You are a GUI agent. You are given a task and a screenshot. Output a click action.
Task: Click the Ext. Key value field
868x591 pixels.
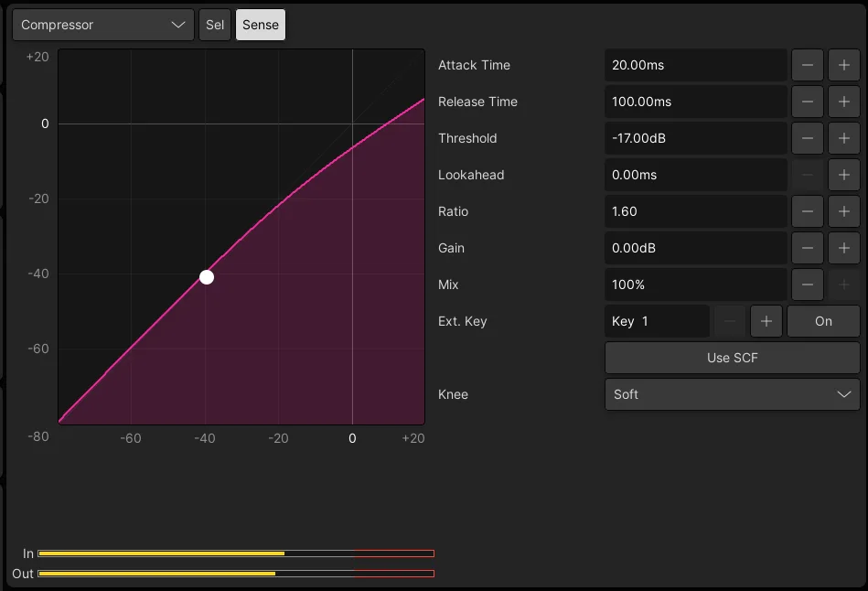click(657, 321)
